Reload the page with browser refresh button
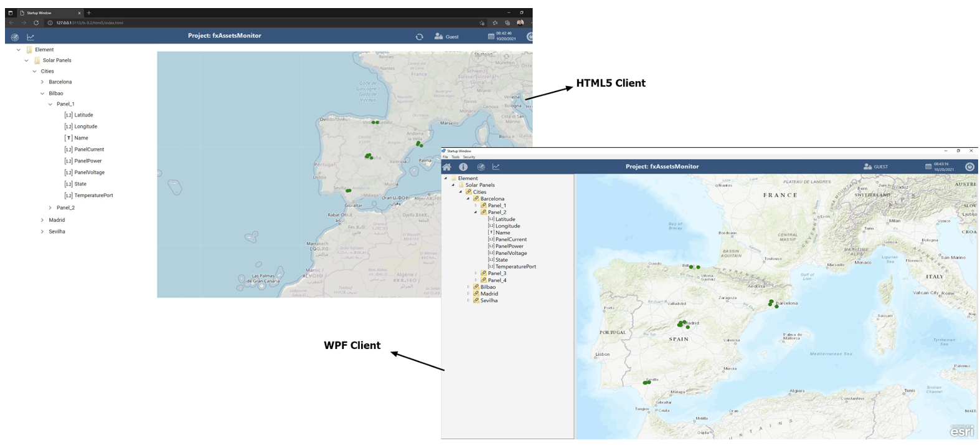This screenshot has height=445, width=980. [x=36, y=23]
